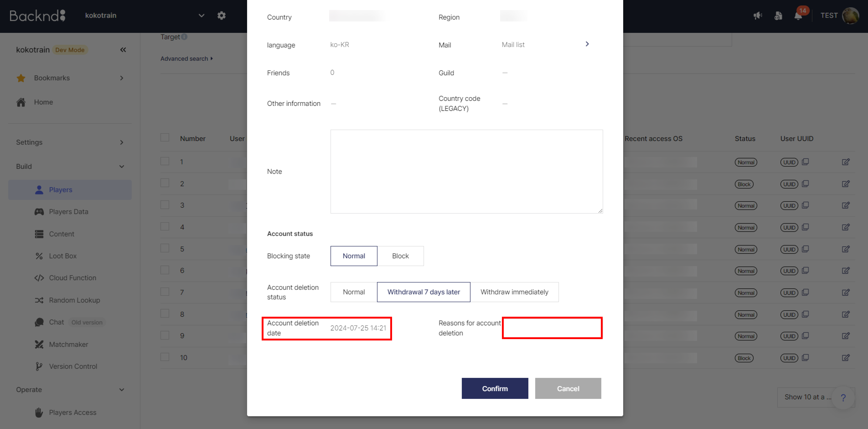Open the megaphone announcements icon
868x429 pixels.
pyautogui.click(x=758, y=16)
